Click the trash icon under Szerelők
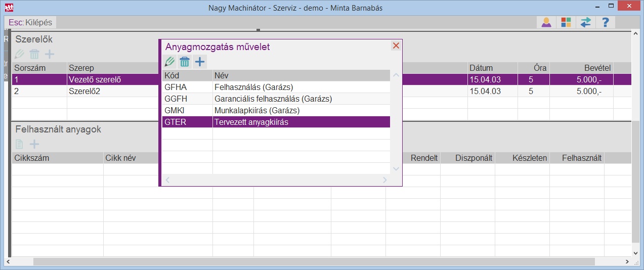Viewport: 644px width, 270px height. coord(34,54)
